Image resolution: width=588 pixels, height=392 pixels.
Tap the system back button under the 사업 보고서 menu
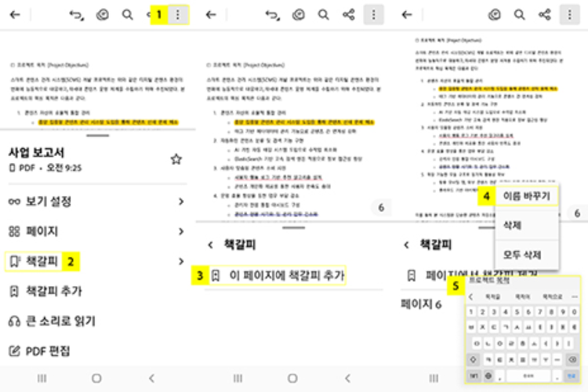tap(152, 378)
